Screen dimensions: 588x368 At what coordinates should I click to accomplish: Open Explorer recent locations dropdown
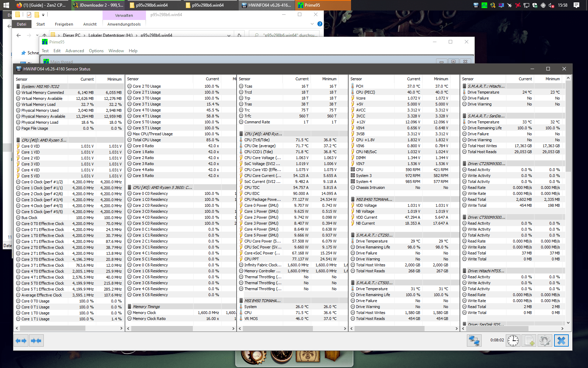click(x=37, y=35)
